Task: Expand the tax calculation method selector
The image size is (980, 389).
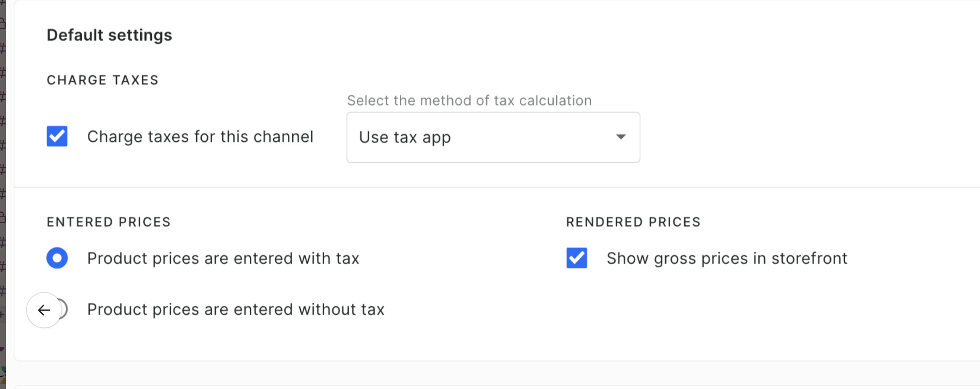Action: [x=493, y=137]
